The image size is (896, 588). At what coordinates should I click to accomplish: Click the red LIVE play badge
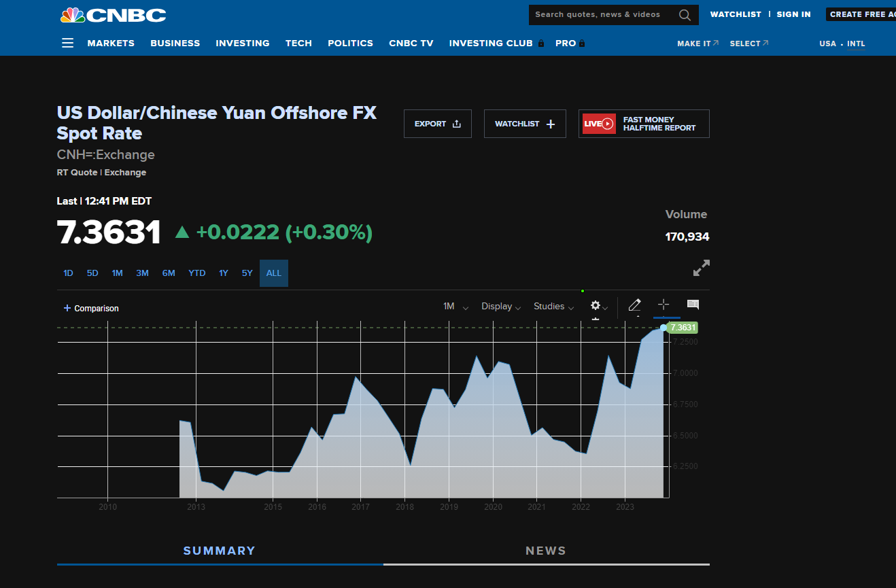(599, 124)
